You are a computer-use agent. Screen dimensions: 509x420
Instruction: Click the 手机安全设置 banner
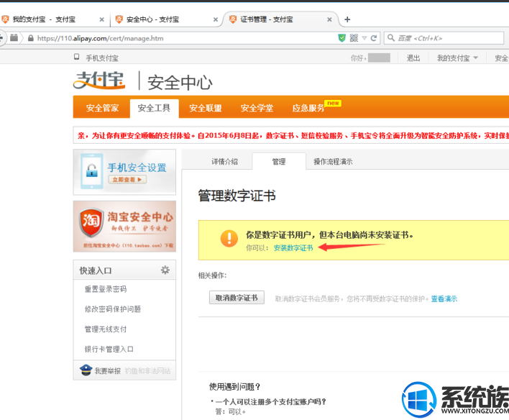tap(124, 172)
